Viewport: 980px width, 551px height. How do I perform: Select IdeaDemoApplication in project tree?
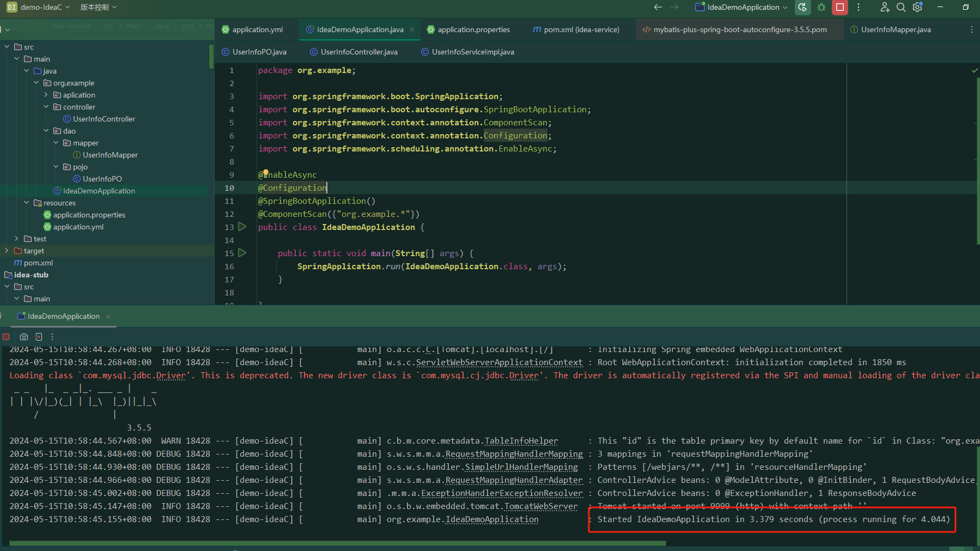tap(99, 191)
